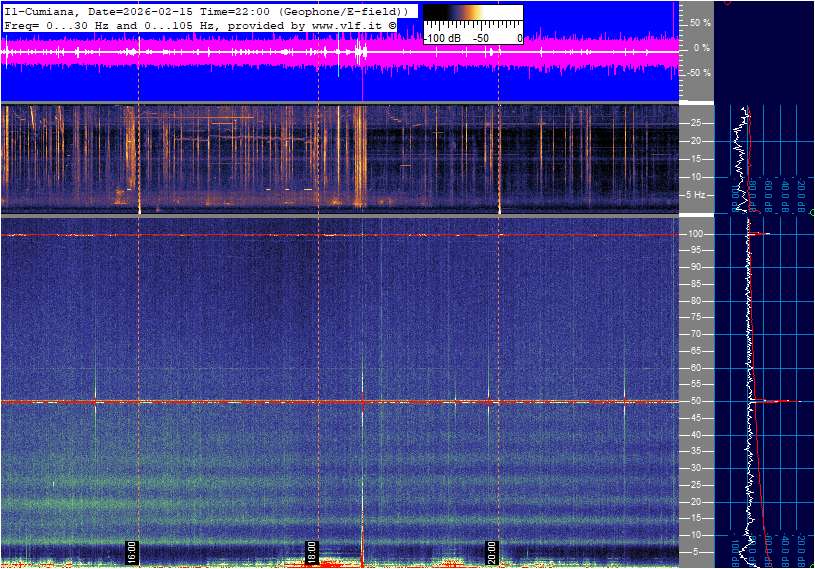Click the 0 % amplitude scale label
The image size is (815, 569).
click(702, 47)
